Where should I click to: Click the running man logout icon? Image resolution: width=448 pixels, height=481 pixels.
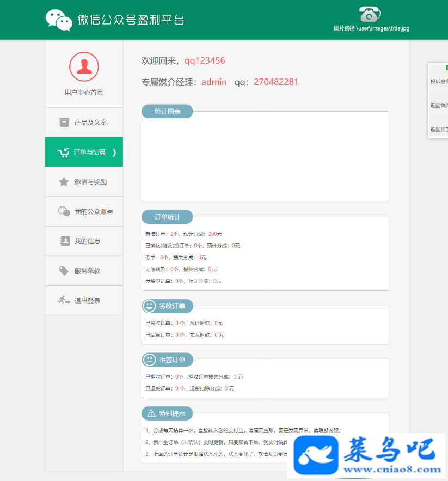[x=64, y=300]
